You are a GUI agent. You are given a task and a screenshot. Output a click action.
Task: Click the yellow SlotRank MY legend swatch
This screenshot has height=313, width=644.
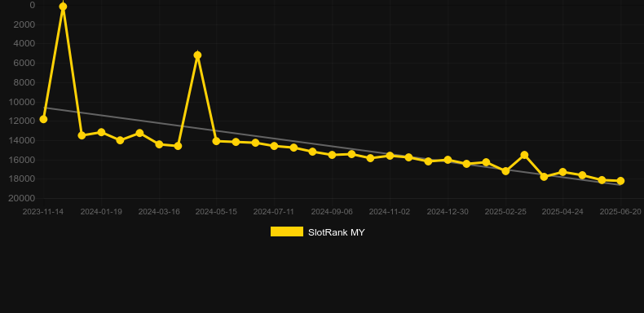click(287, 231)
